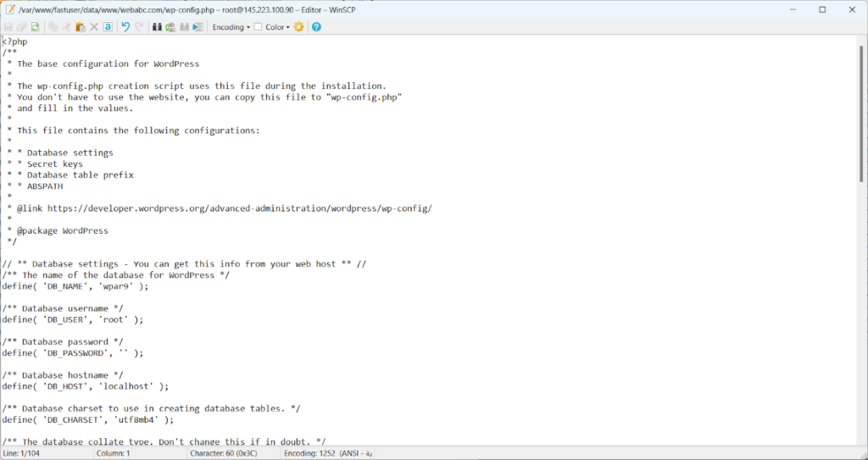Click the "* * Database table prefix" line
The height and width of the screenshot is (460, 868).
(70, 175)
